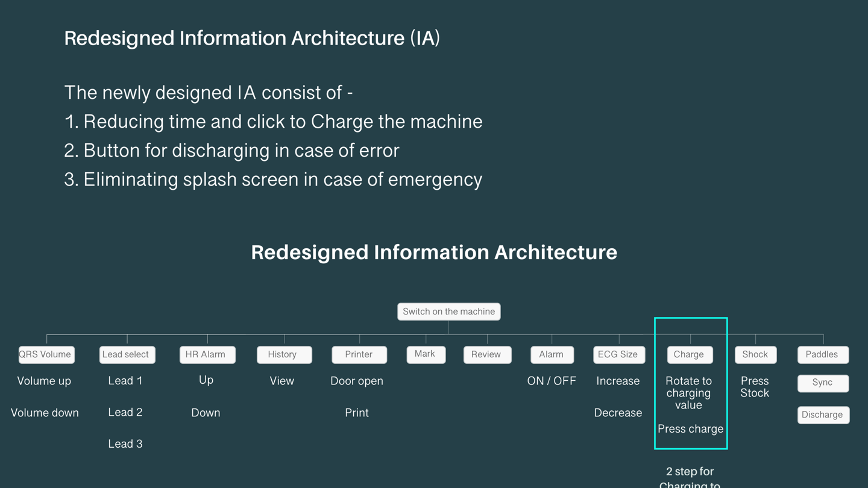This screenshot has width=868, height=488.
Task: Click the ON / OFF label under Alarm
Action: (552, 381)
